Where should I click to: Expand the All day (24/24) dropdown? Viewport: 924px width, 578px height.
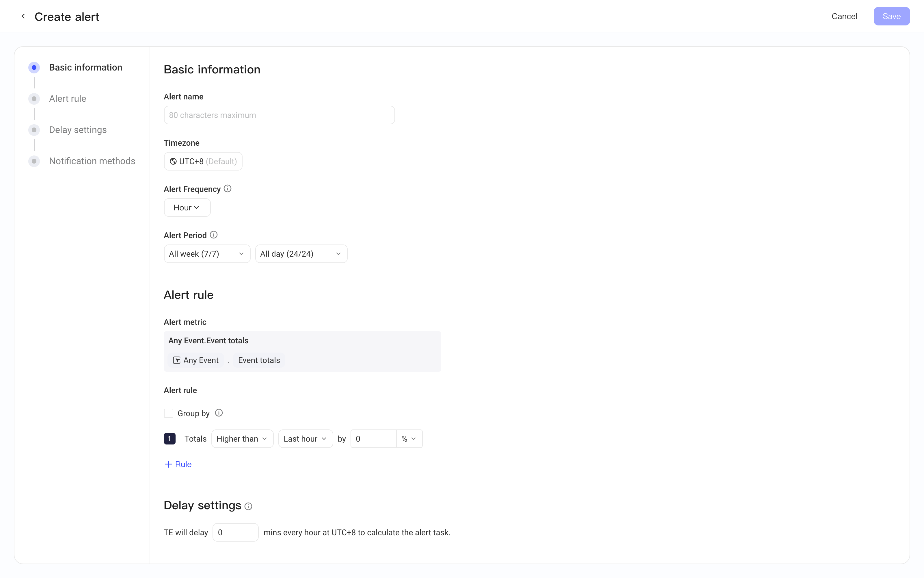point(301,254)
